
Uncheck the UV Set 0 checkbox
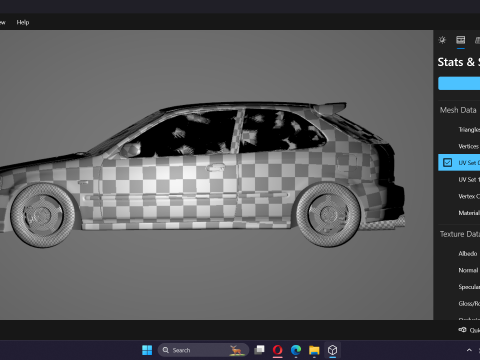click(447, 163)
